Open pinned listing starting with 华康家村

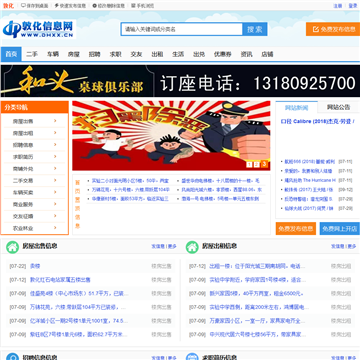[130, 199]
